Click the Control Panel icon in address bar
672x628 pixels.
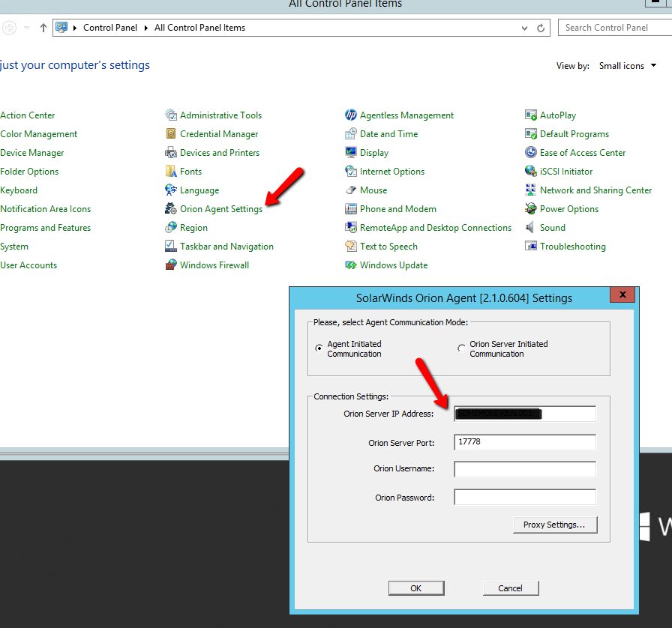point(61,28)
